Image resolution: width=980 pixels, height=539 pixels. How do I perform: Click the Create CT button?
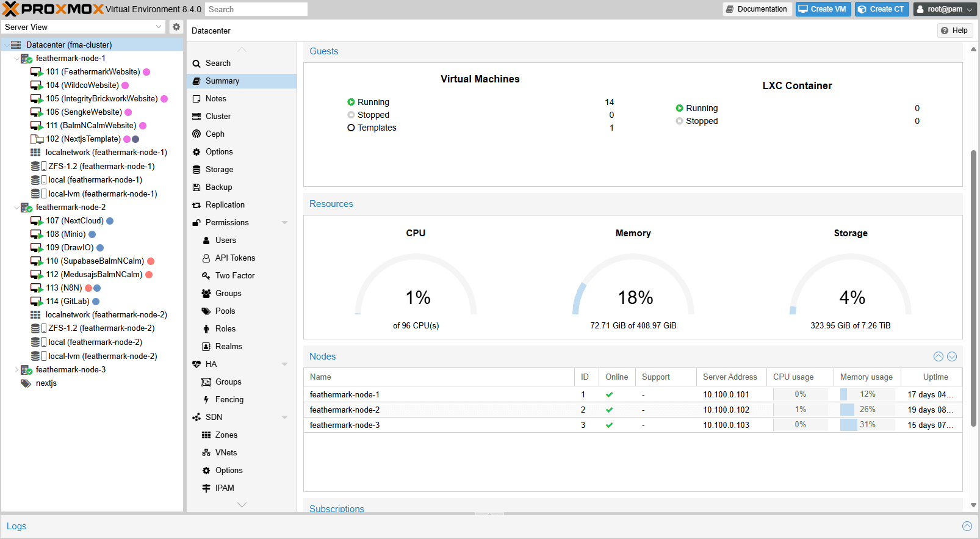point(882,9)
